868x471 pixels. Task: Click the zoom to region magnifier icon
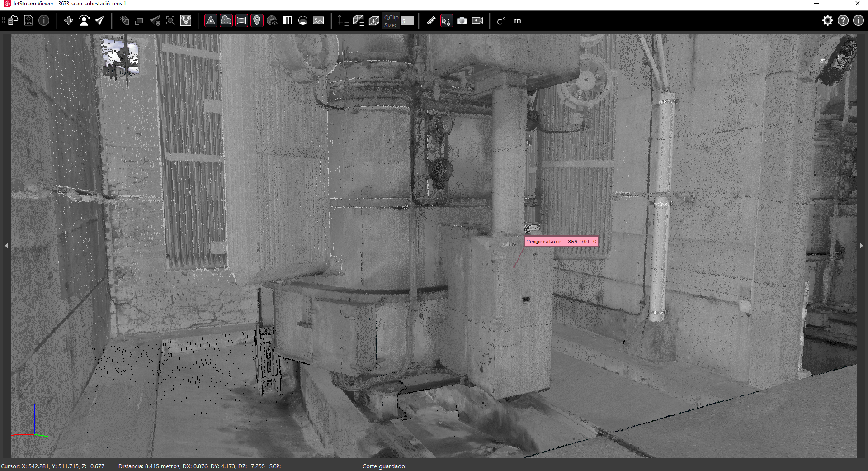170,20
